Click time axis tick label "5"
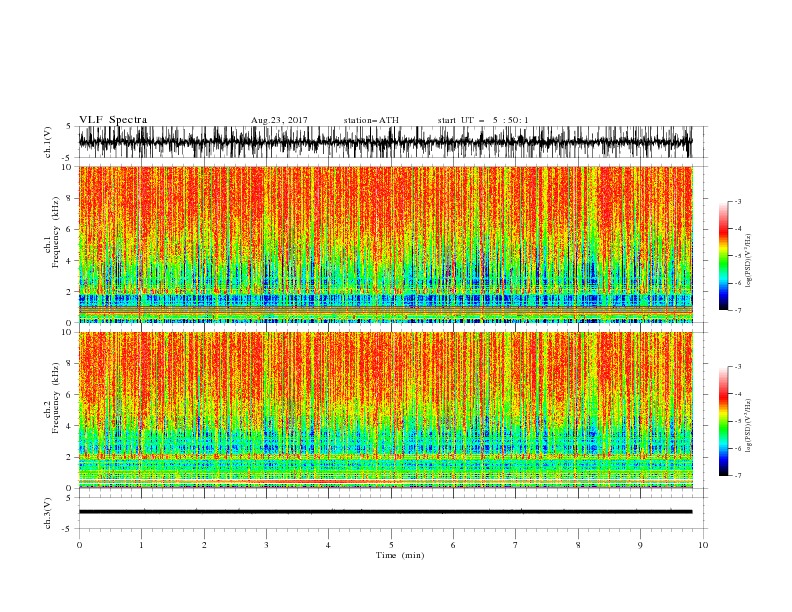 click(x=391, y=545)
